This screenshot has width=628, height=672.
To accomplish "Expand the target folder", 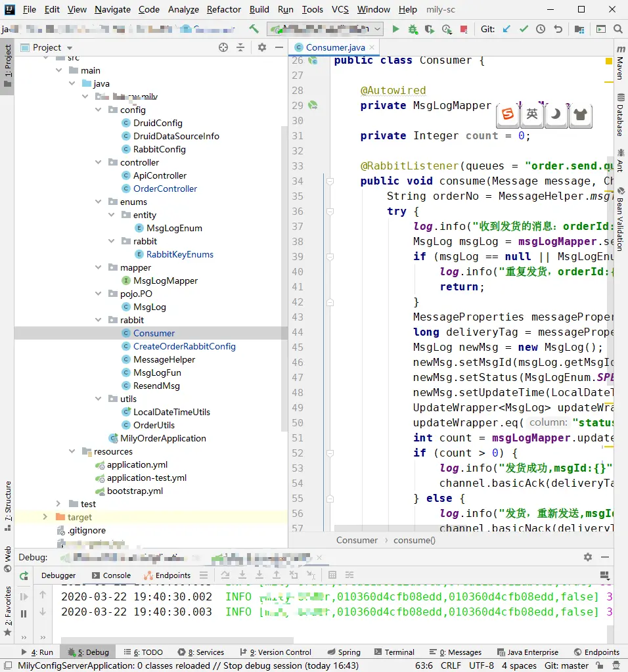I will coord(45,517).
